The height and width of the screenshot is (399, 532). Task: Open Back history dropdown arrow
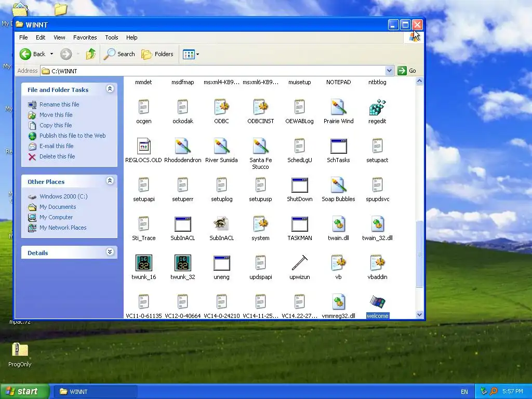[51, 54]
